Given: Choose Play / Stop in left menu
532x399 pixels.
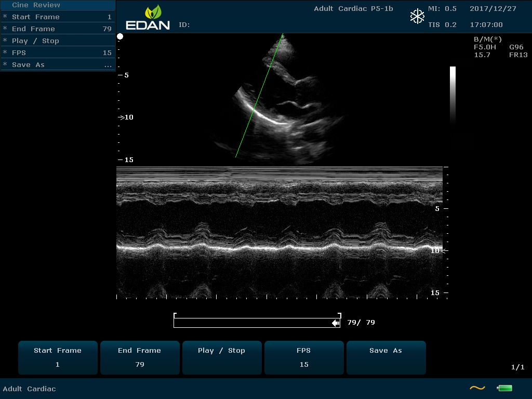Looking at the screenshot, I should pyautogui.click(x=57, y=41).
